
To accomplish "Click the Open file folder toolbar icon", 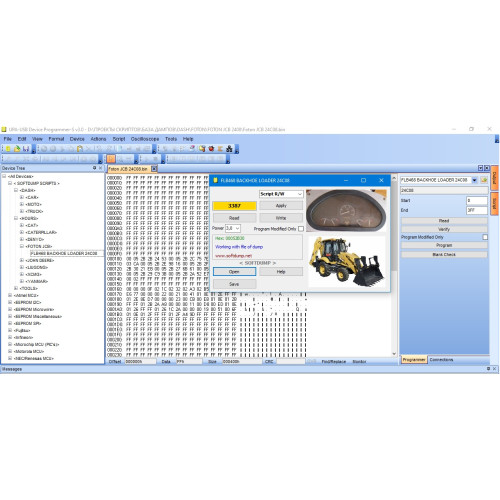I will [x=17, y=149].
